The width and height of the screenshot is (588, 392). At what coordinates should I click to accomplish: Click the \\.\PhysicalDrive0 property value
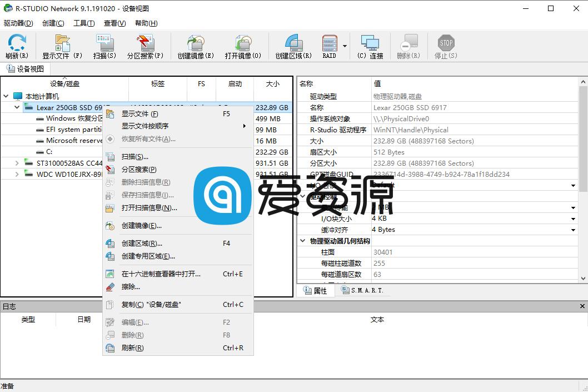(x=401, y=119)
